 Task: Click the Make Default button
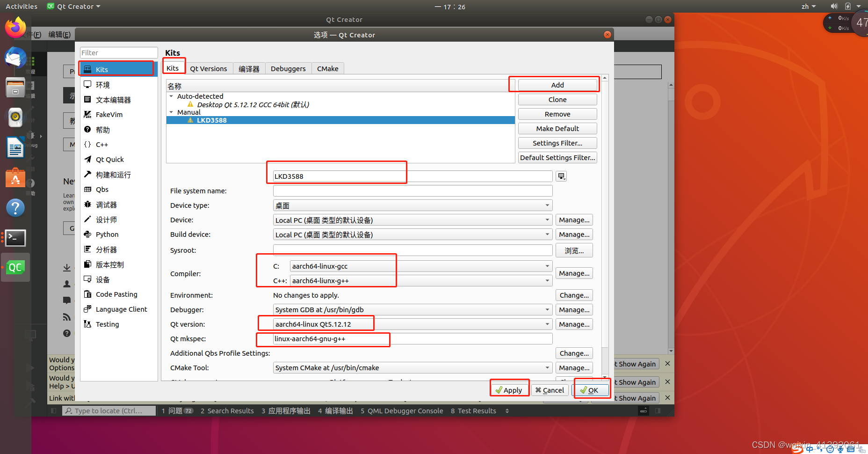coord(557,128)
